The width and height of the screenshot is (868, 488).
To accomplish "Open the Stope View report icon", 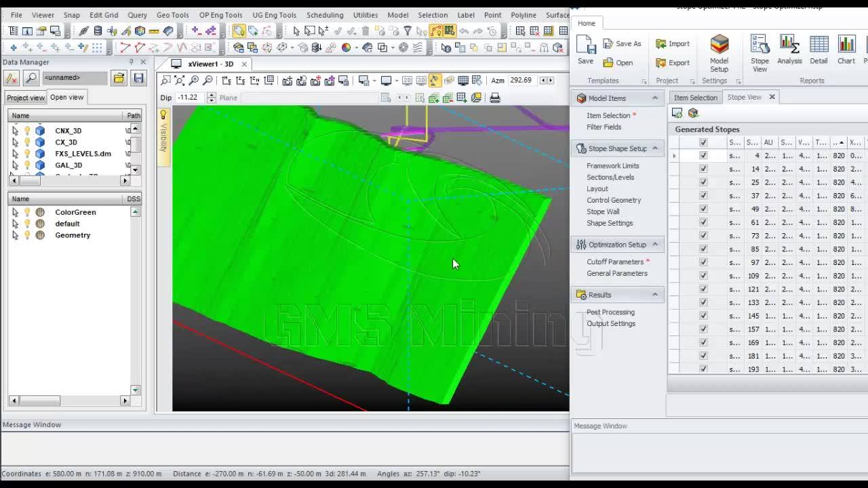I will click(759, 45).
